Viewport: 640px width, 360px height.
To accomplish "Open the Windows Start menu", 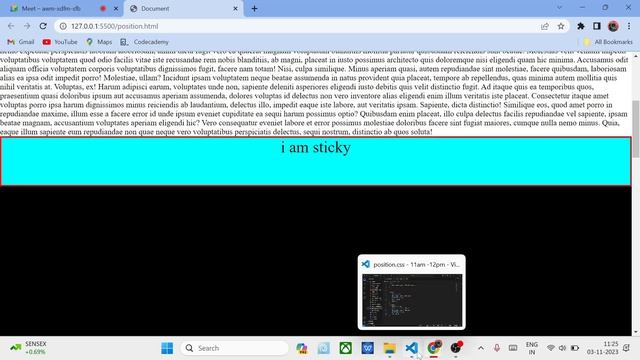I will coord(167,348).
